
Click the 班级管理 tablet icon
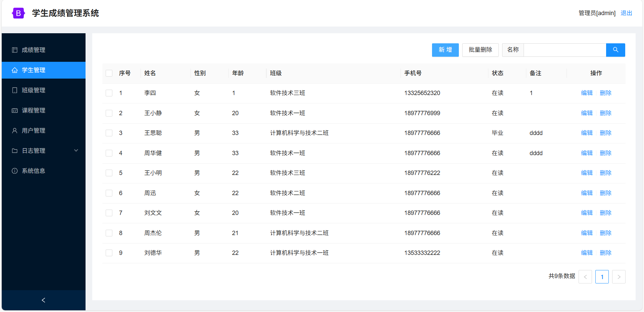pyautogui.click(x=15, y=90)
